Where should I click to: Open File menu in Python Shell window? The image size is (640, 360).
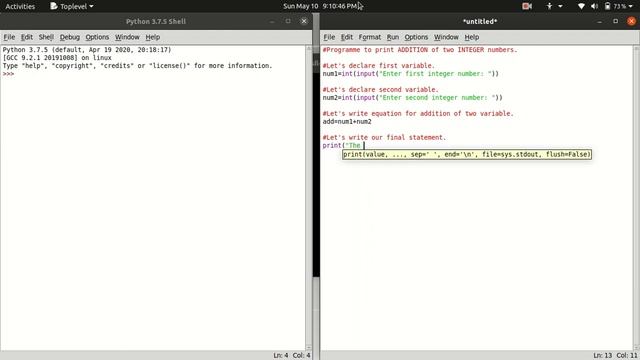pyautogui.click(x=9, y=37)
